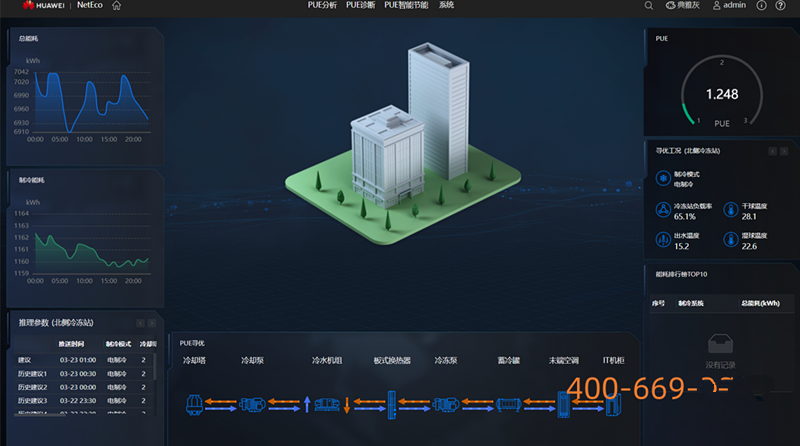
Task: Click the cold storage tank icon
Action: point(508,405)
